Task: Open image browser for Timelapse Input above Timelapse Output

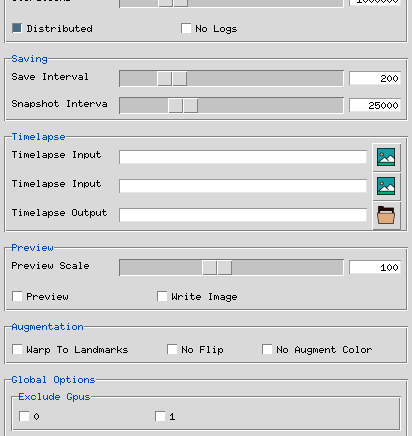Action: point(386,186)
